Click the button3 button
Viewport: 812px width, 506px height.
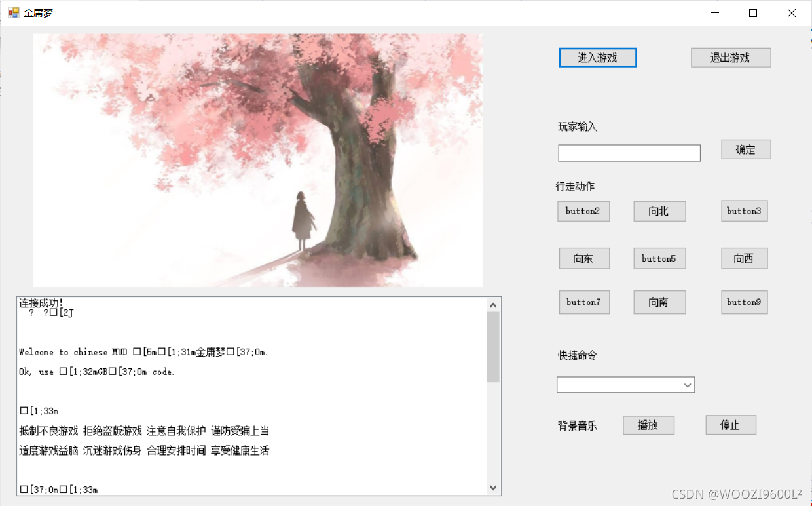point(744,211)
